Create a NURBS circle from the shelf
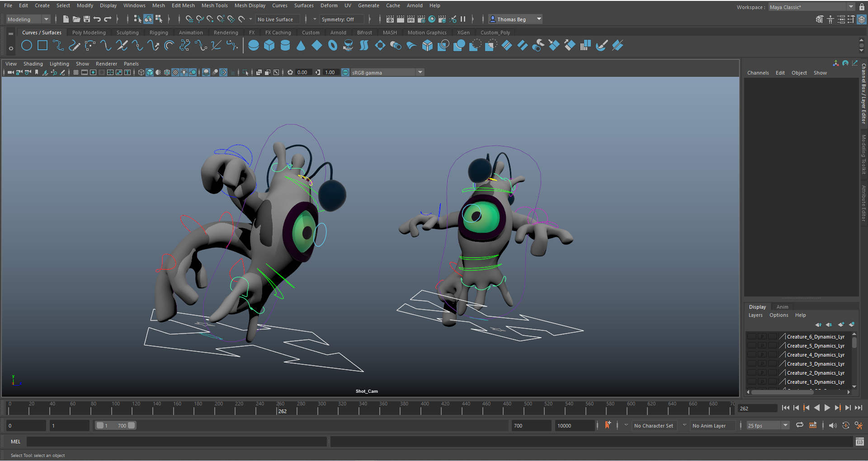The height and width of the screenshot is (461, 868). [27, 46]
